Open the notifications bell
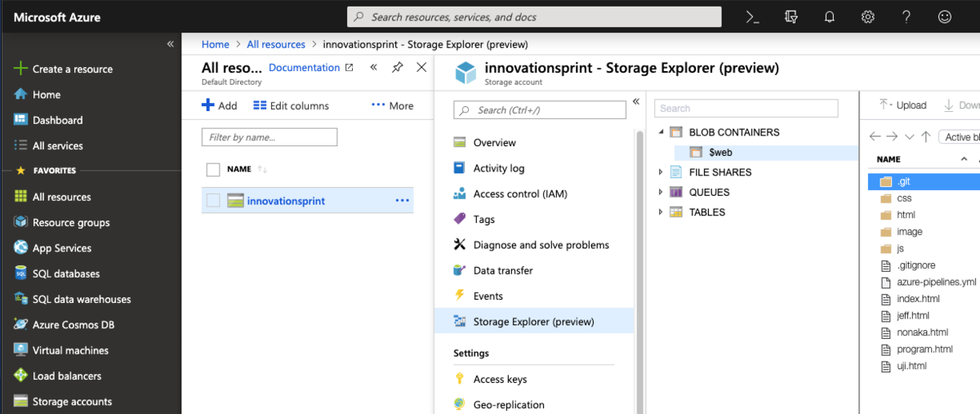 click(x=830, y=17)
